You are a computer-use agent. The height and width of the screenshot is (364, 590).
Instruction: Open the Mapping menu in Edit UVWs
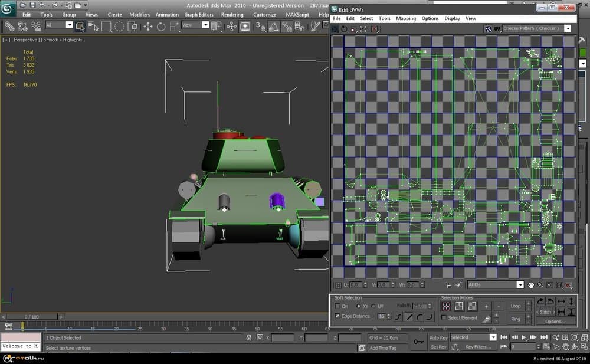(x=405, y=18)
